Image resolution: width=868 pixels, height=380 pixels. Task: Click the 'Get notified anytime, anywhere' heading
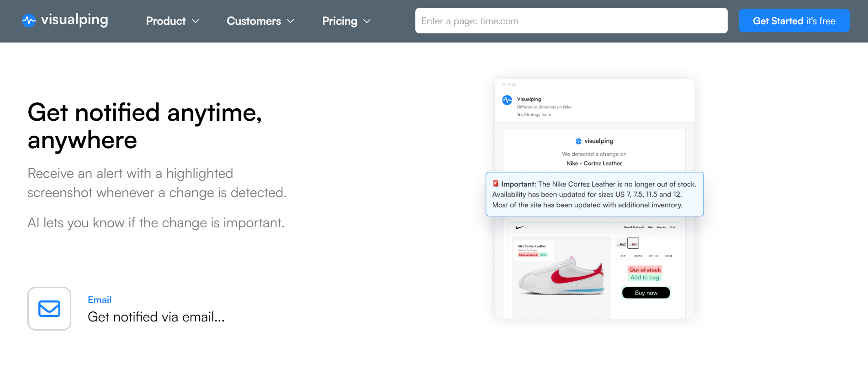click(145, 126)
